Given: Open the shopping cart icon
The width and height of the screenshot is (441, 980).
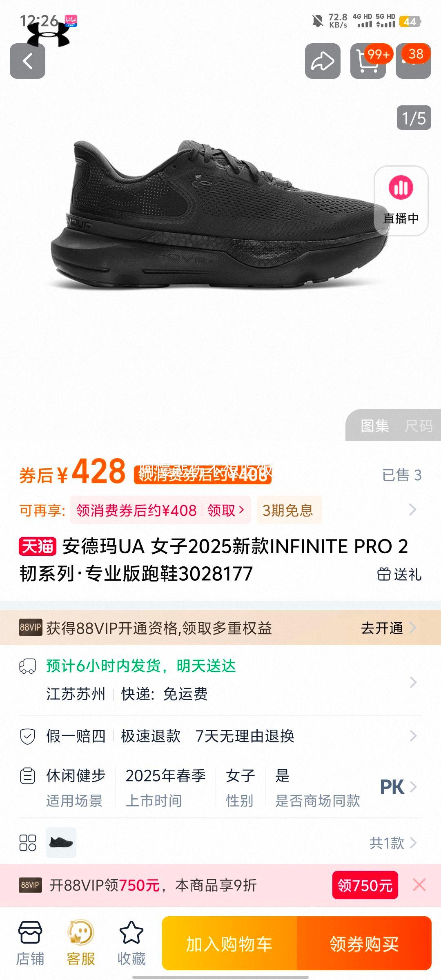Looking at the screenshot, I should point(368,61).
